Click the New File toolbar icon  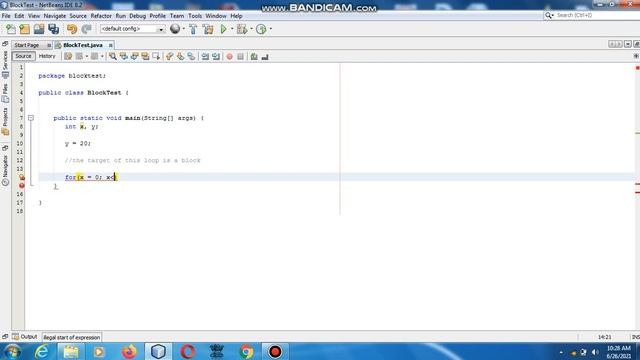click(x=11, y=29)
